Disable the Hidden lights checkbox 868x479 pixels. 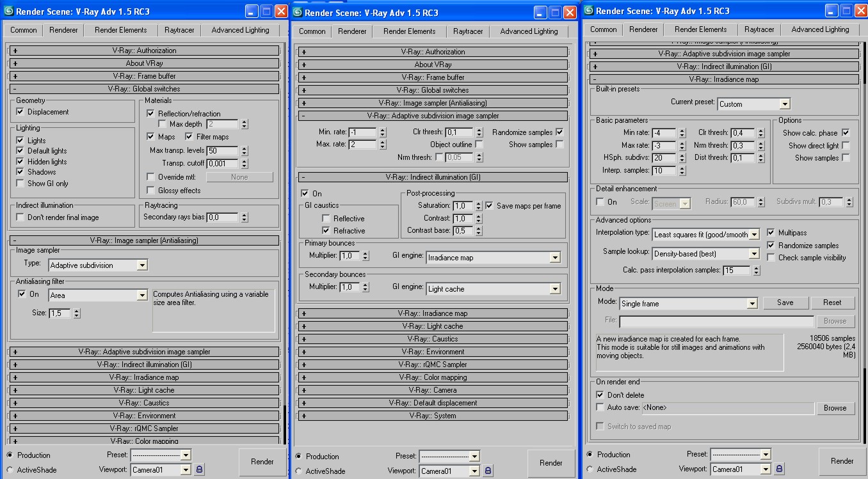(x=20, y=162)
